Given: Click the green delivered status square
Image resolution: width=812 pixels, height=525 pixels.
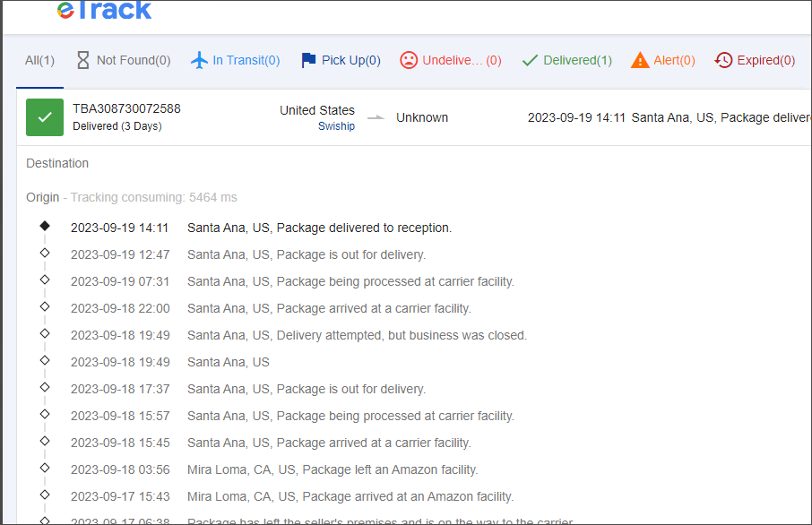Looking at the screenshot, I should coord(45,117).
